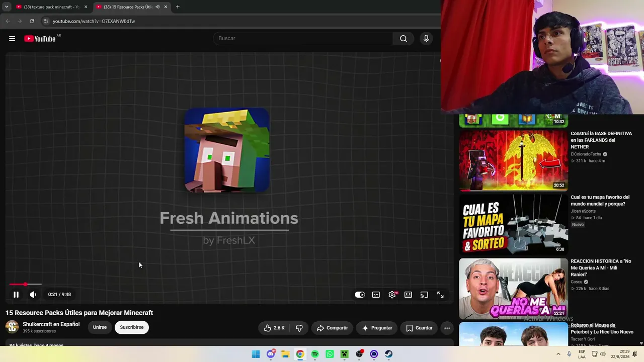Switch to the texture pack minecraft tab
The height and width of the screenshot is (362, 644).
point(51,7)
